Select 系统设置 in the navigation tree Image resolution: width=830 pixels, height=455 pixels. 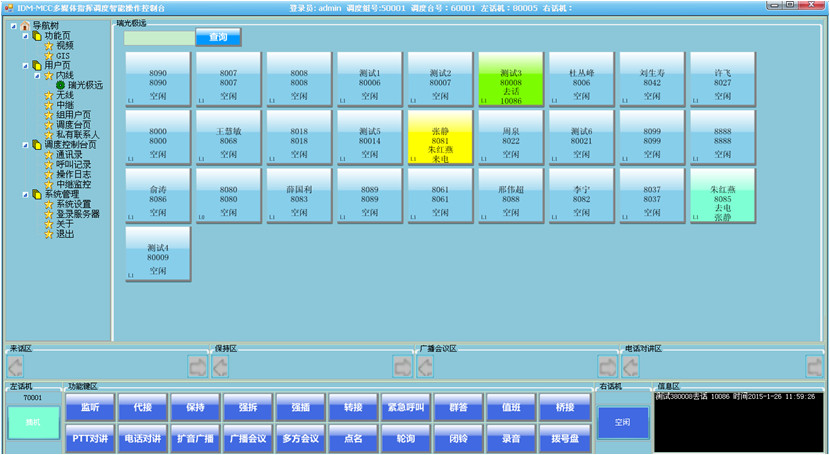click(73, 204)
